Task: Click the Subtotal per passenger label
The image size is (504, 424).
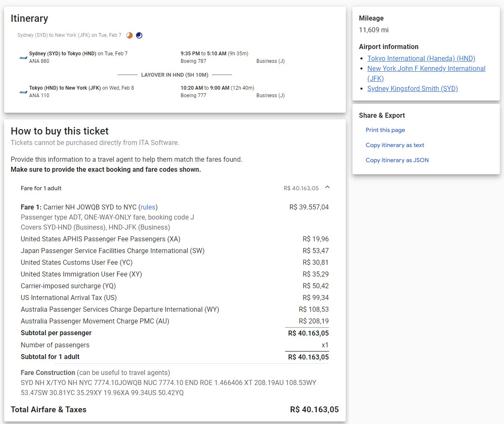Action: [56, 333]
